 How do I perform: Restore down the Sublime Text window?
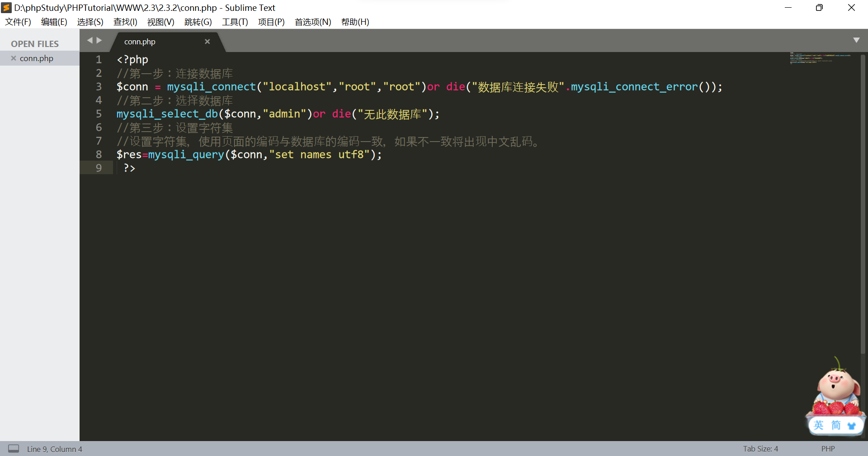click(x=819, y=8)
